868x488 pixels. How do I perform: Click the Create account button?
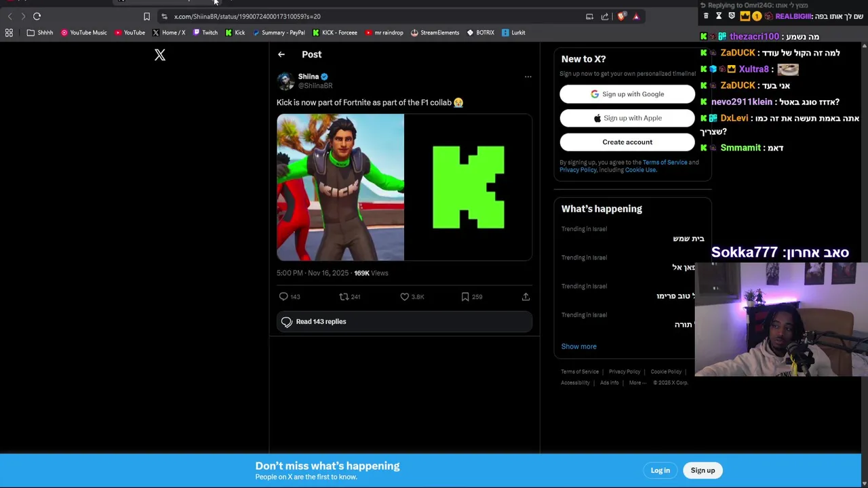627,142
